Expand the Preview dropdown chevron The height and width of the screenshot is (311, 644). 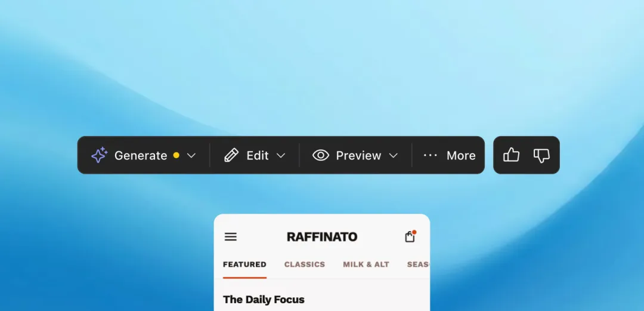393,155
